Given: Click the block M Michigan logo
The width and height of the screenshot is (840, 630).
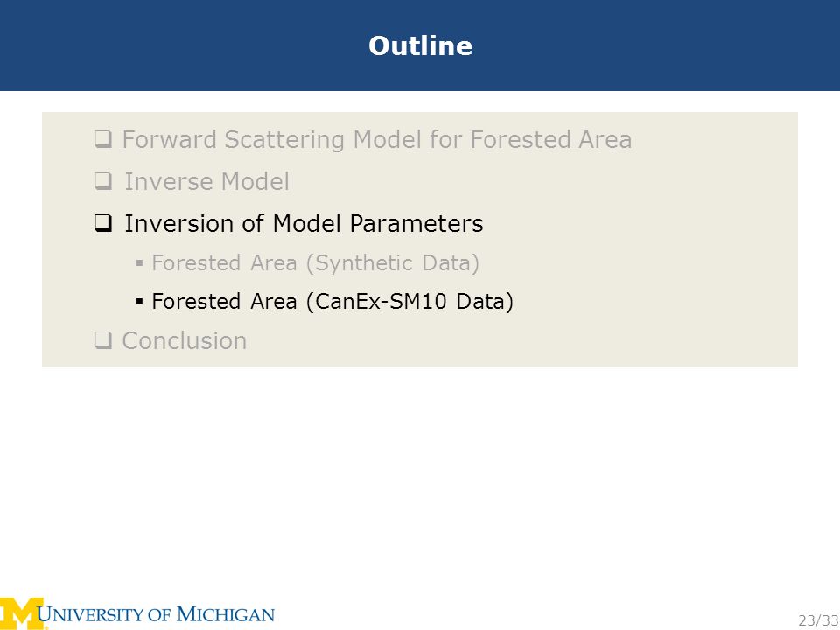Looking at the screenshot, I should click(x=24, y=614).
